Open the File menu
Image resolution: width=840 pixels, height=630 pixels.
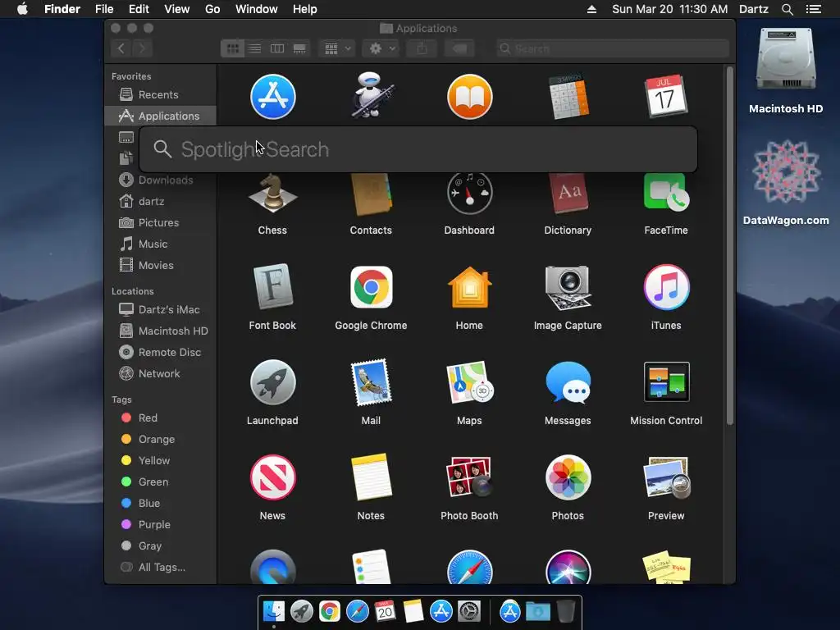(104, 9)
